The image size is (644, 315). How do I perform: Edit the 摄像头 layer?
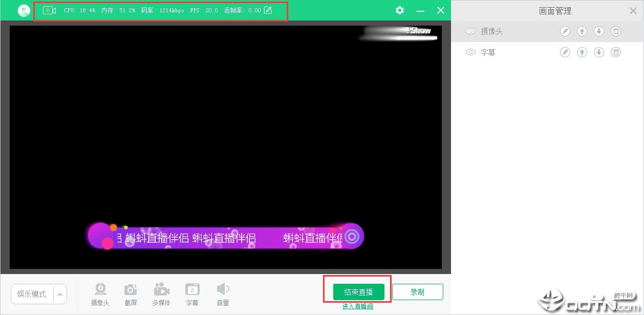(565, 31)
